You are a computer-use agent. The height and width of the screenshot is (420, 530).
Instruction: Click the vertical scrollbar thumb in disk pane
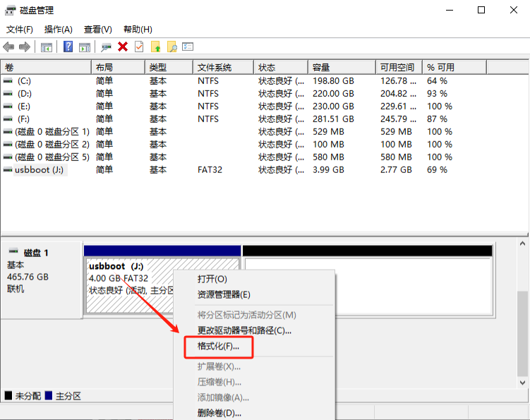[x=522, y=333]
